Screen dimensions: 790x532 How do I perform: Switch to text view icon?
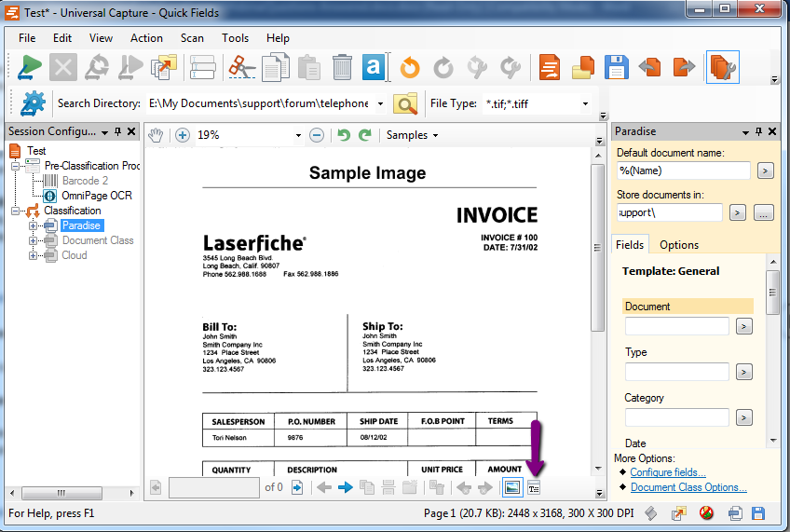coord(534,487)
